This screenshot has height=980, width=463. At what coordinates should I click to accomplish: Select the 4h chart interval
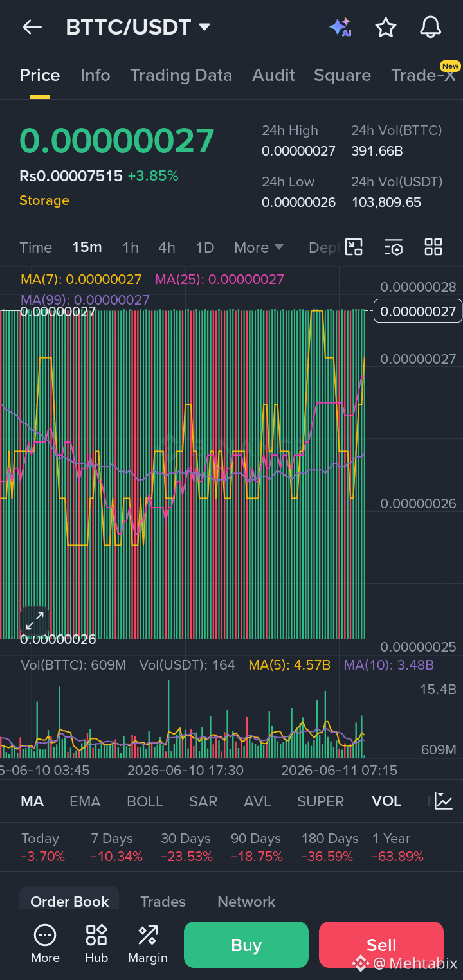pyautogui.click(x=167, y=247)
